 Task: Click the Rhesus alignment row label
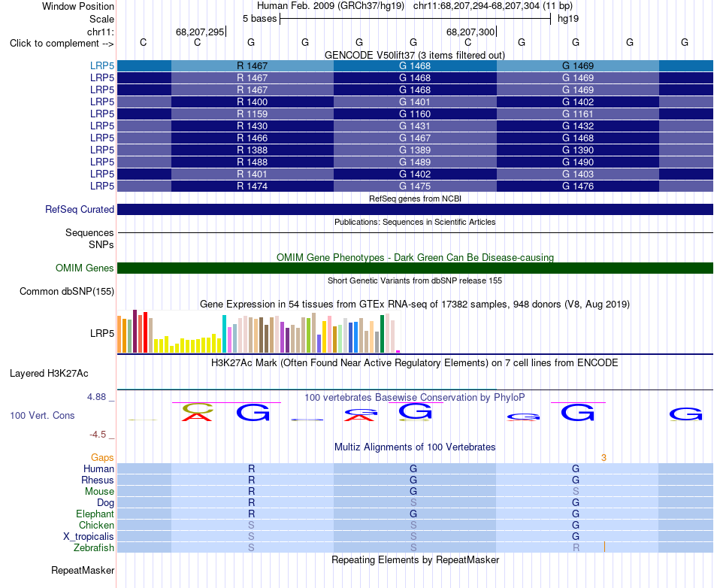(x=98, y=480)
